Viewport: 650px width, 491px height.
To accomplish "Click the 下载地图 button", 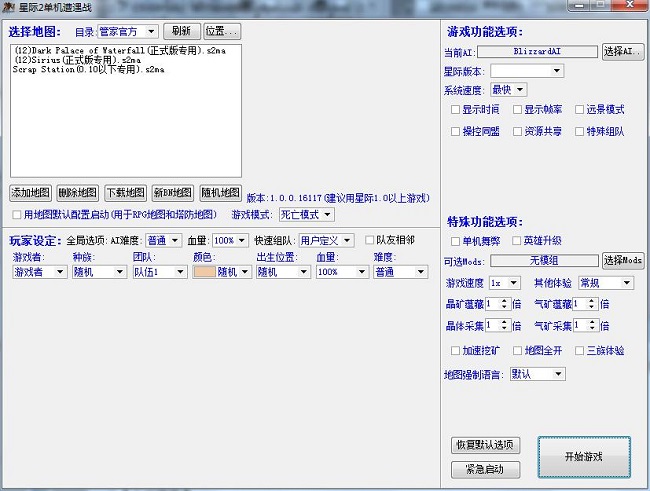I will (x=126, y=193).
